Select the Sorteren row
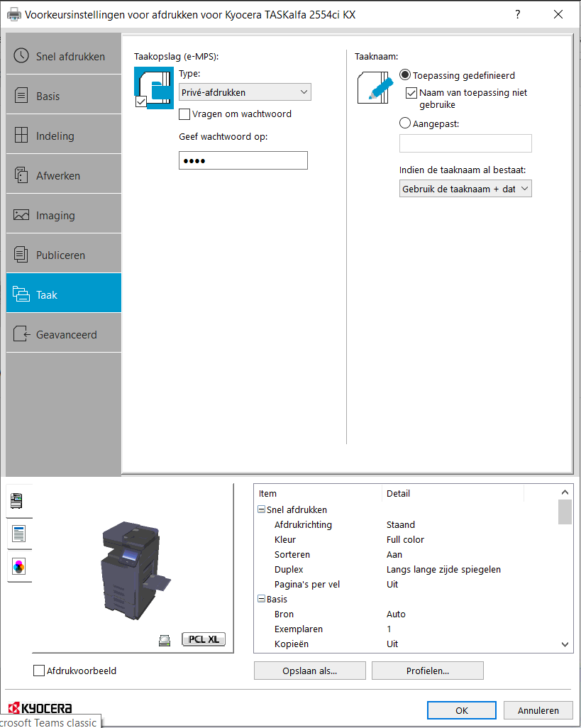 click(x=406, y=554)
